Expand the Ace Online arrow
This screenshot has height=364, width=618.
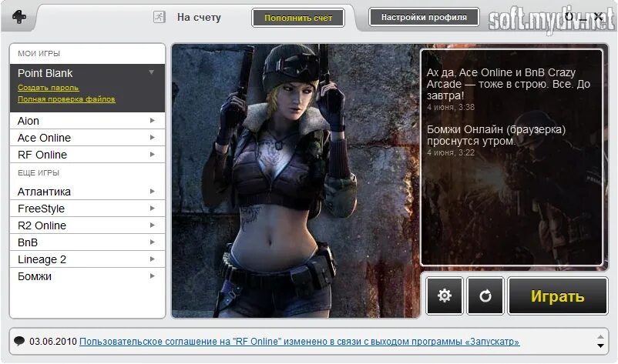tap(152, 137)
